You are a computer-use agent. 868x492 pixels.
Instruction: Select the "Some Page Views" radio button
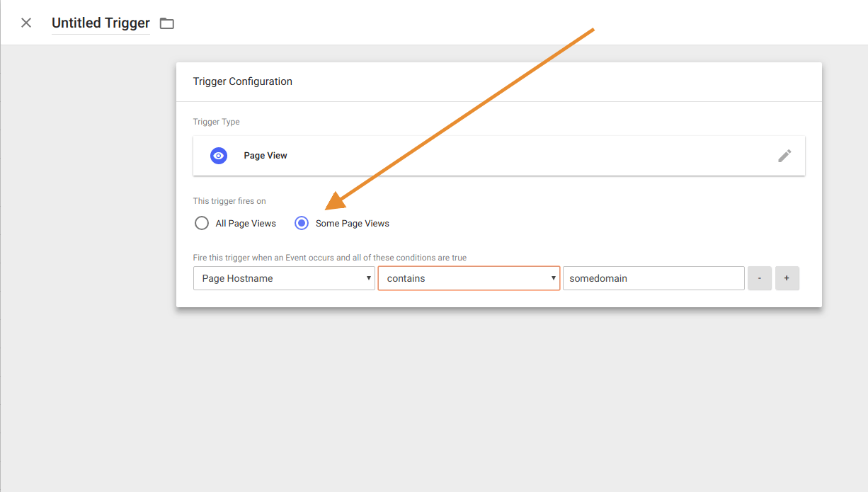click(x=301, y=223)
